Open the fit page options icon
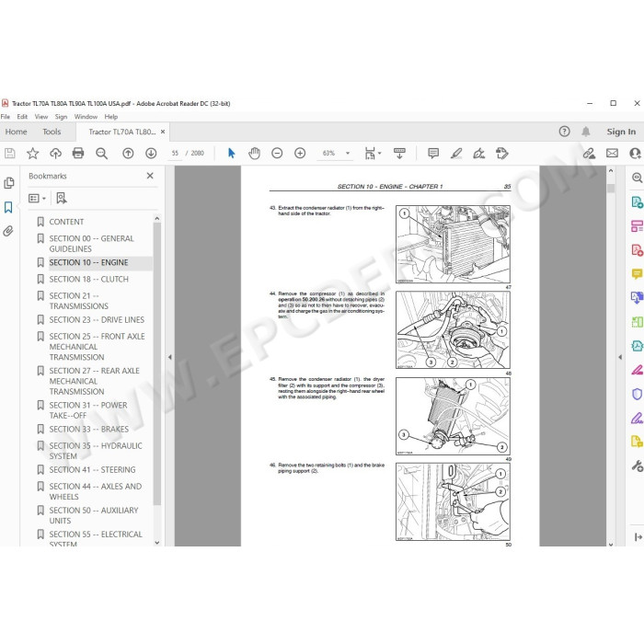The image size is (644, 644). 373,154
